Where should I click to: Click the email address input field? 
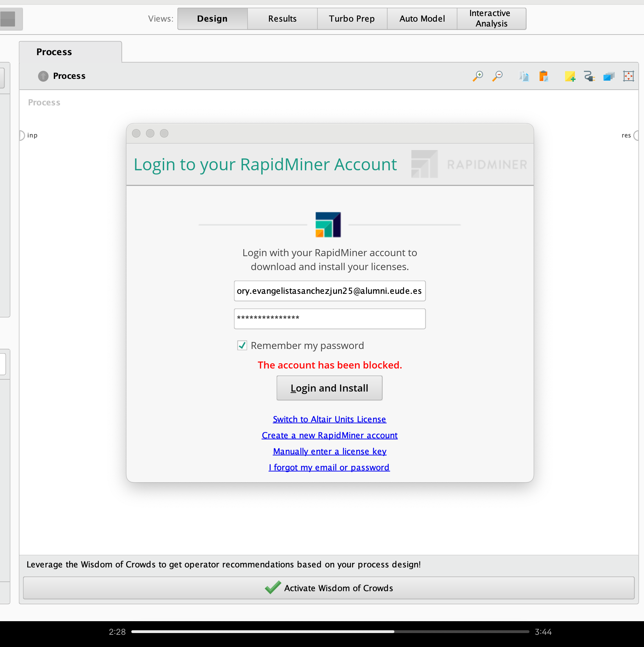pyautogui.click(x=330, y=291)
